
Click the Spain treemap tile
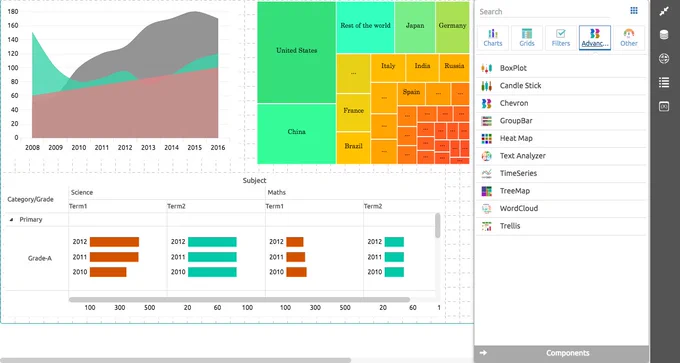pyautogui.click(x=411, y=94)
